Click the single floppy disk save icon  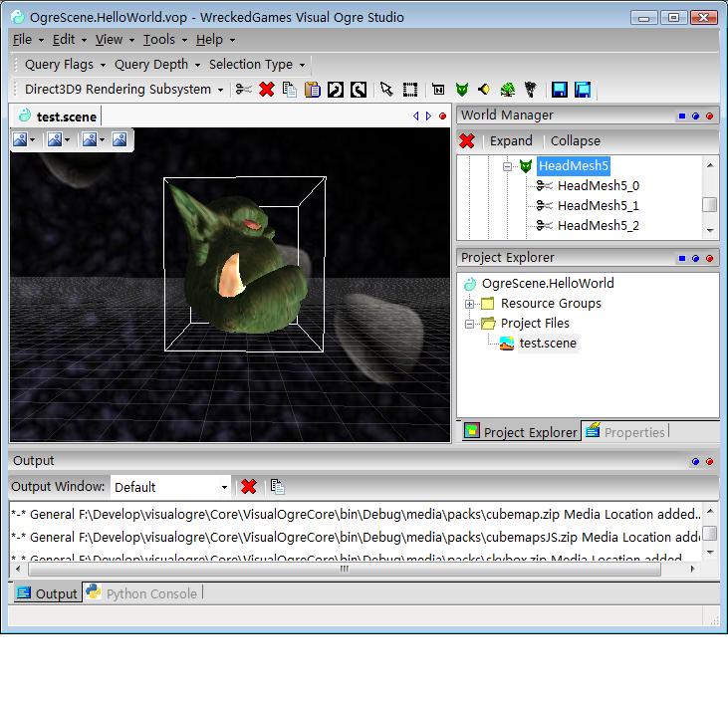click(x=559, y=90)
